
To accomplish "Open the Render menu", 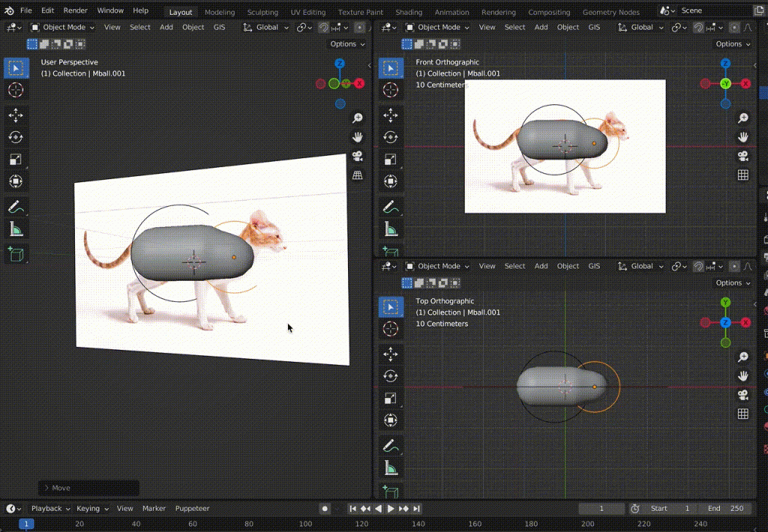I will [75, 10].
